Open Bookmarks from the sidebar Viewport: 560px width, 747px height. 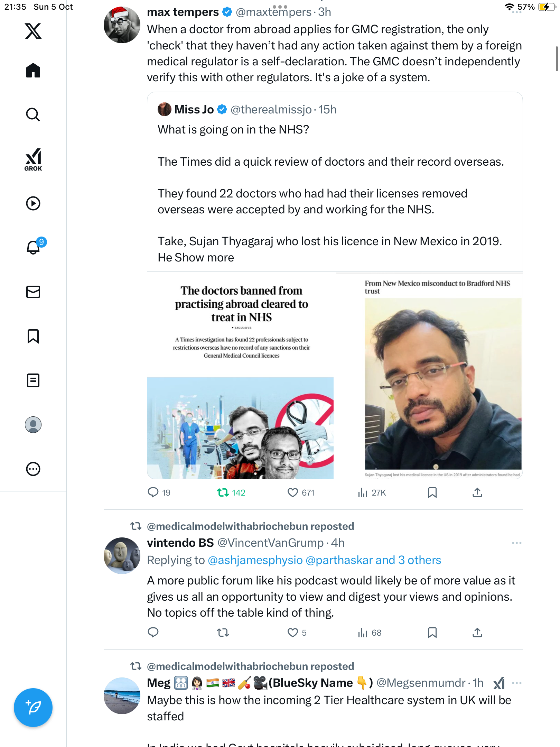click(x=33, y=336)
